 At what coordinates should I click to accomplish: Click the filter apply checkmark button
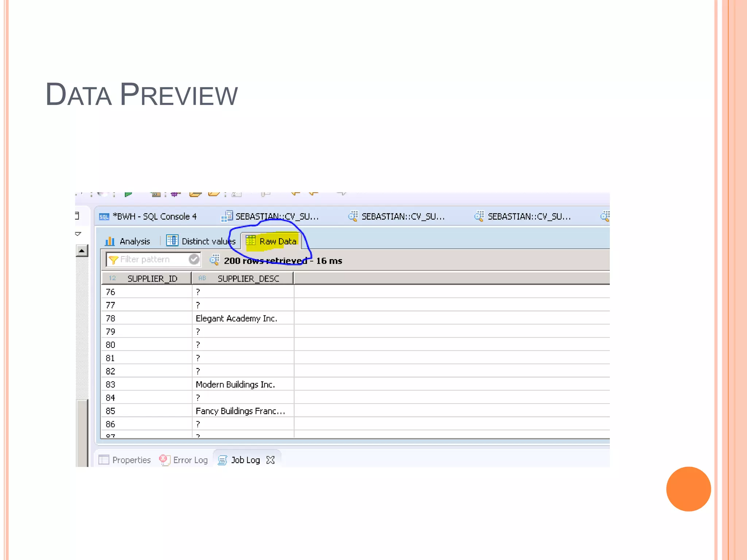click(194, 259)
